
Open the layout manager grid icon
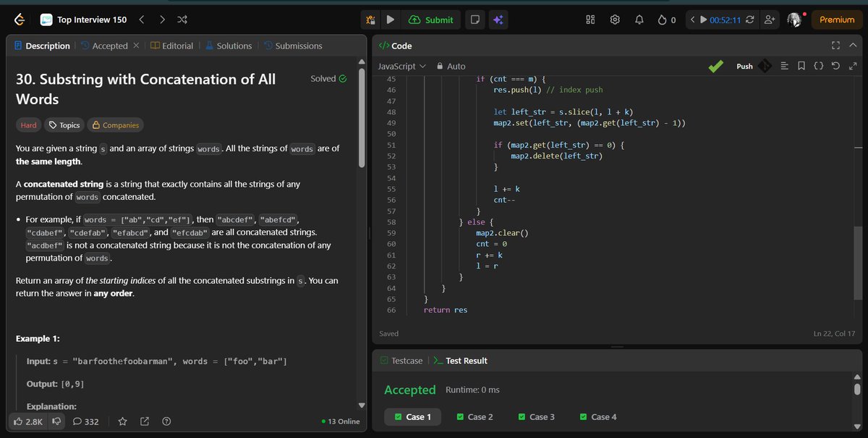pyautogui.click(x=590, y=20)
